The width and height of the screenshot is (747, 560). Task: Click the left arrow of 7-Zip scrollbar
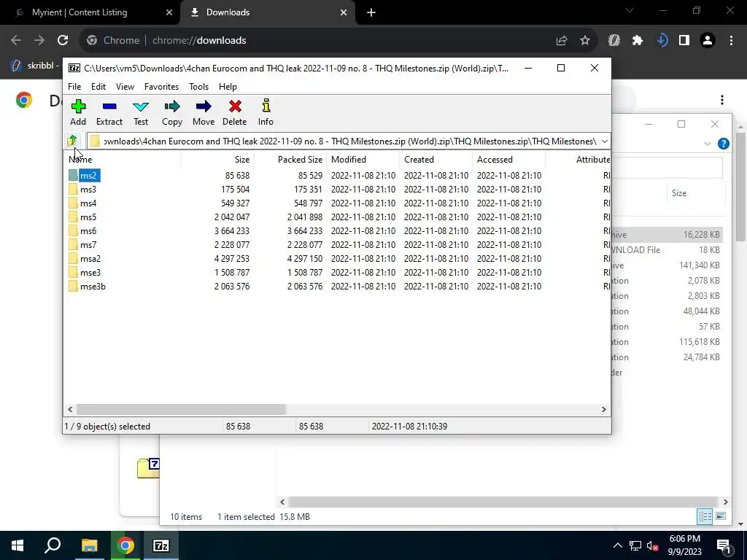click(x=71, y=409)
